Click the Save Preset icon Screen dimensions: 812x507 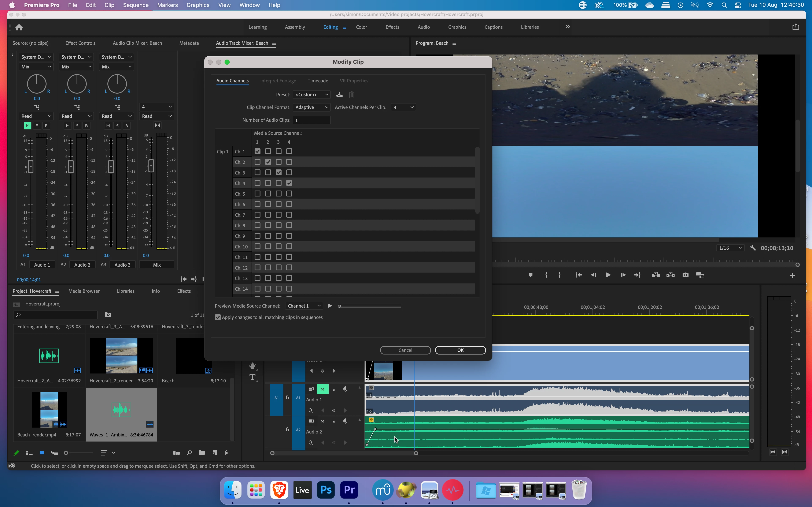339,95
